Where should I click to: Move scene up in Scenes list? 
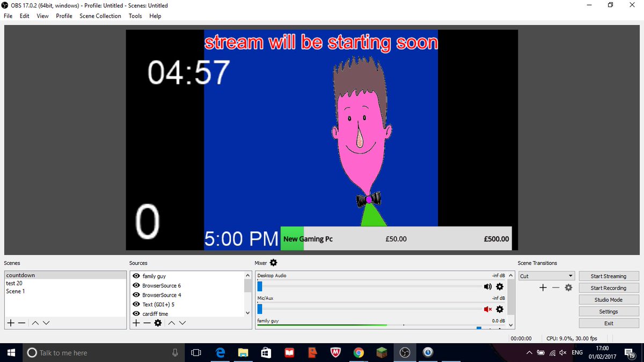35,323
